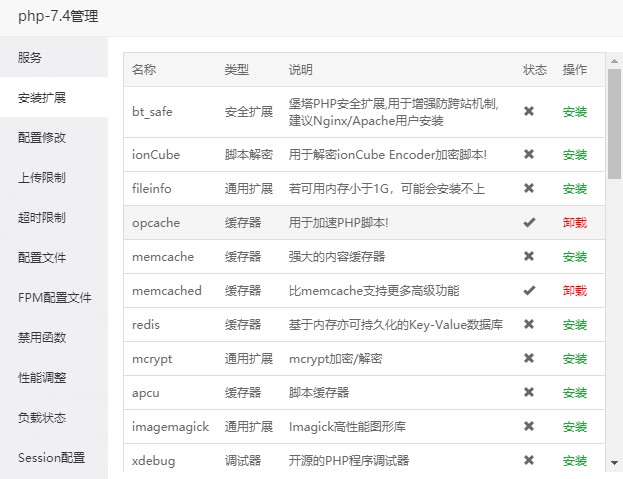The image size is (623, 479).
Task: Open the 性能调整 sidebar tab
Action: point(54,377)
